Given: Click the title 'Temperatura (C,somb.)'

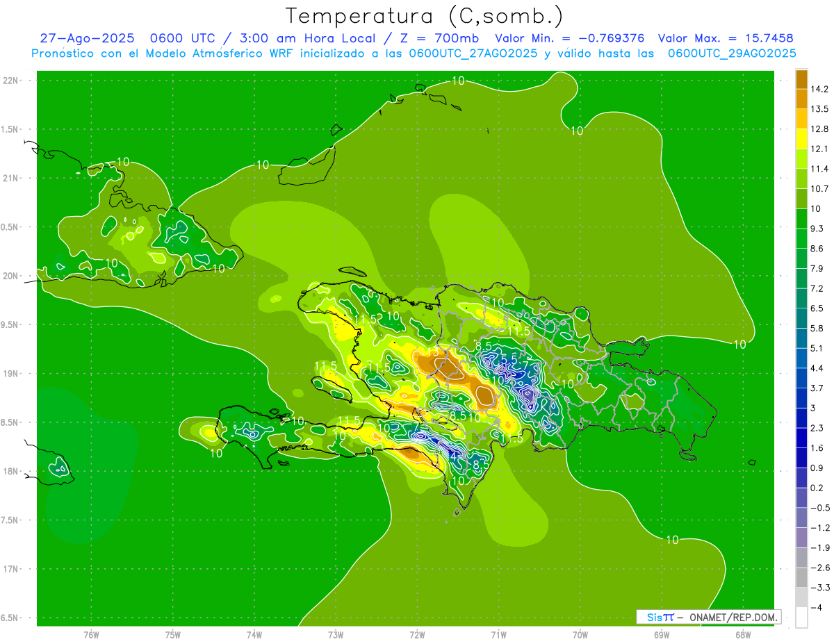Looking at the screenshot, I should click(423, 16).
